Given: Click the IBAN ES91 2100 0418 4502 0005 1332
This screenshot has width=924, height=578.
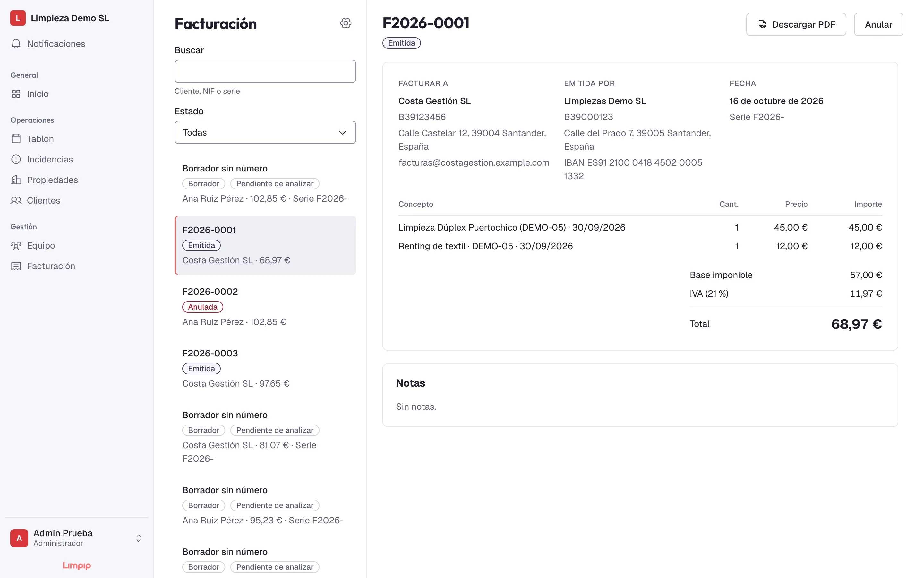Looking at the screenshot, I should coord(633,169).
